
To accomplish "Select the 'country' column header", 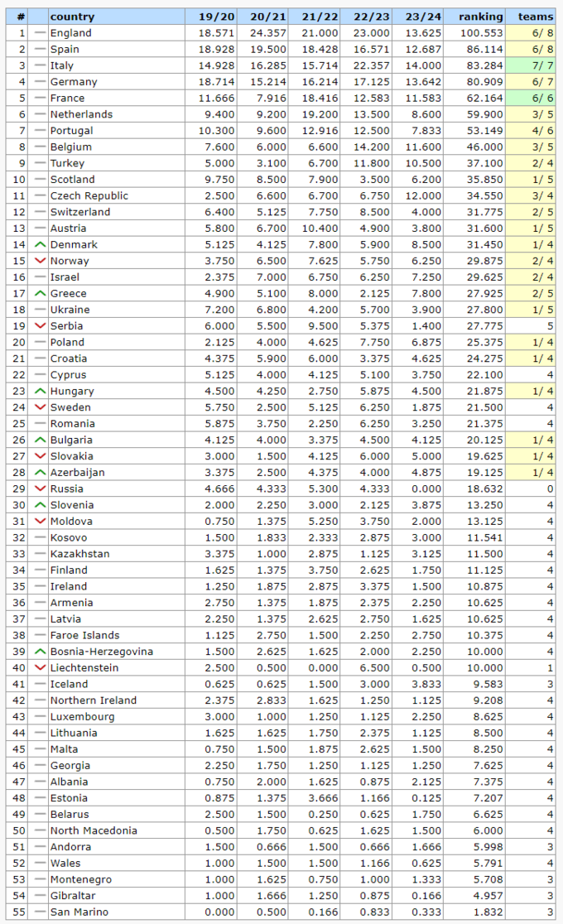I will pos(72,17).
